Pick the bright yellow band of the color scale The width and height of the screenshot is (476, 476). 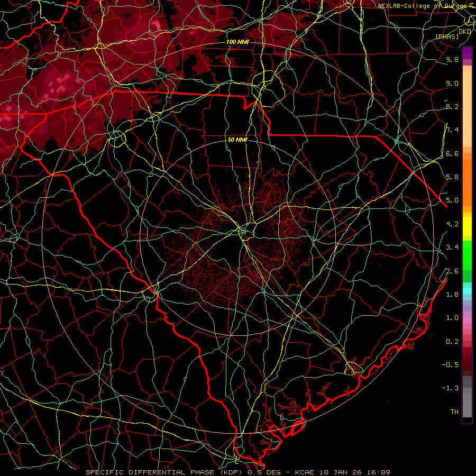pyautogui.click(x=467, y=226)
